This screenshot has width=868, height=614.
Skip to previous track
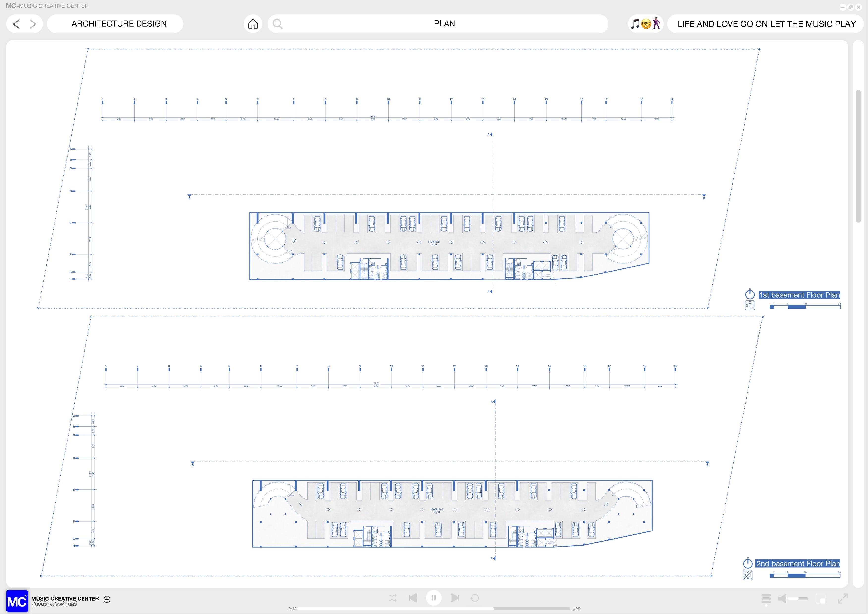413,598
